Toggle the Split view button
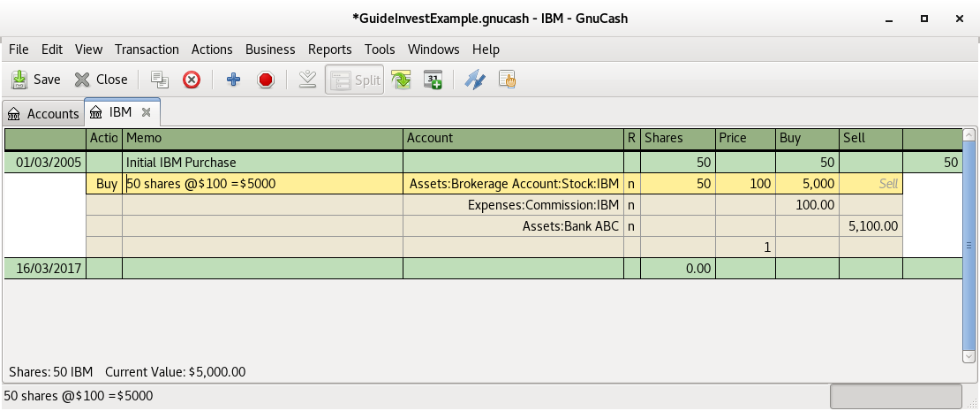Image resolution: width=980 pixels, height=411 pixels. tap(354, 80)
